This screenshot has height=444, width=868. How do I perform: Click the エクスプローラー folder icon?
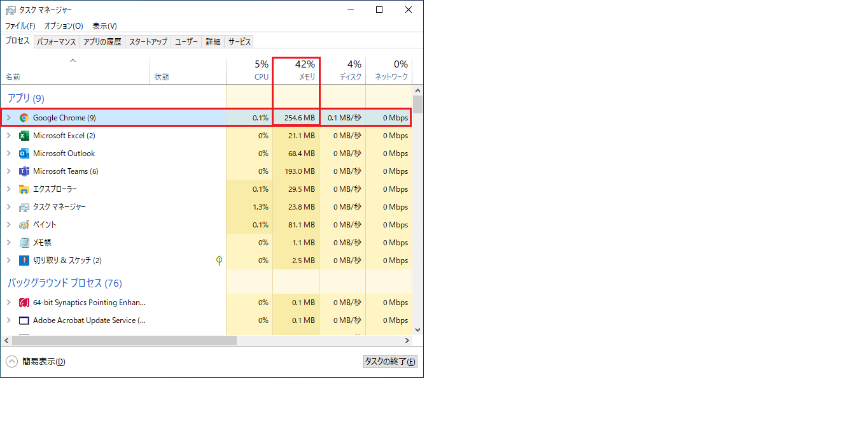point(24,189)
